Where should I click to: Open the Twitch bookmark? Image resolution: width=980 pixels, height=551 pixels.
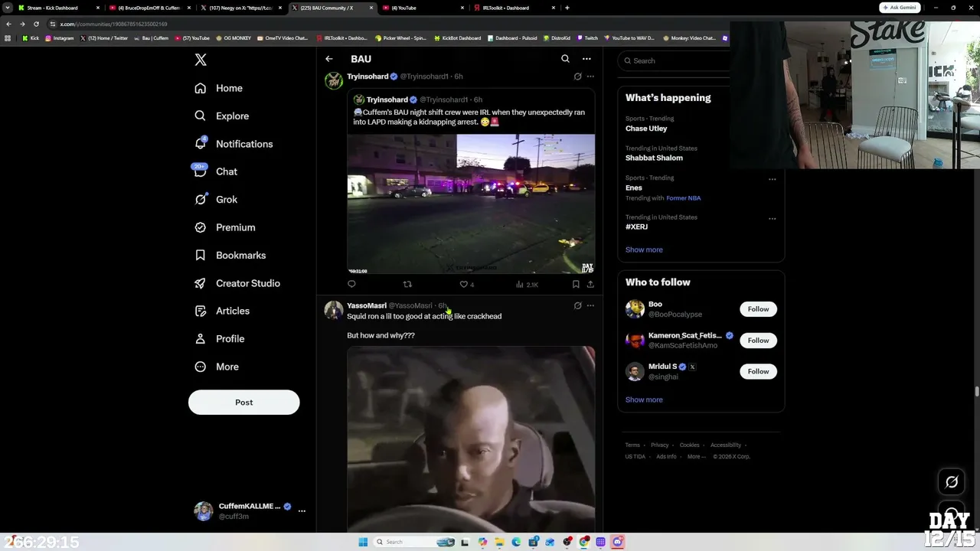[587, 37]
